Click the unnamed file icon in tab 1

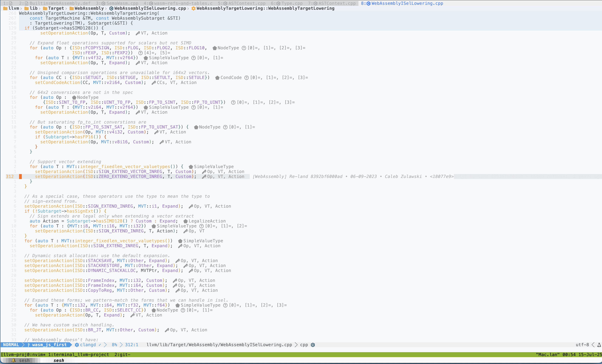11,3
